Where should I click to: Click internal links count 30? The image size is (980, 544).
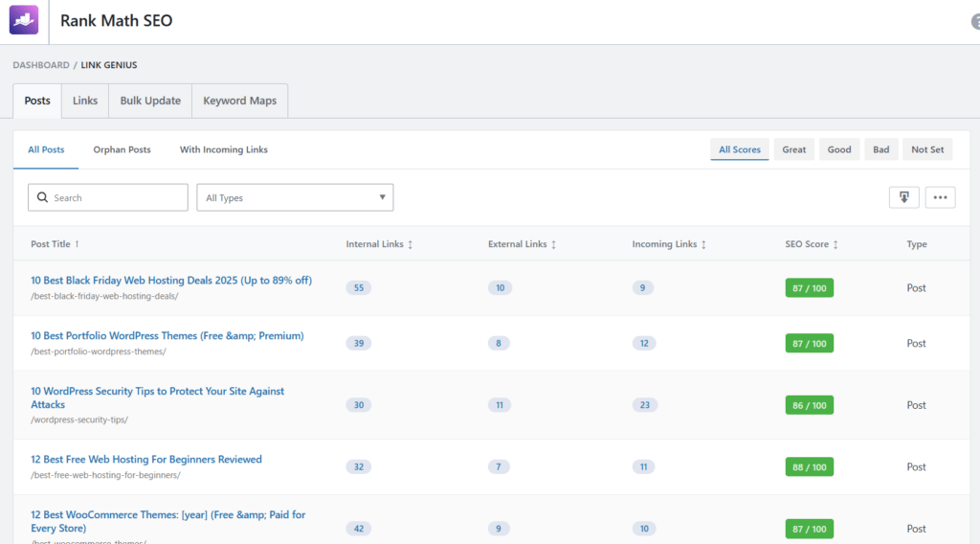point(359,405)
